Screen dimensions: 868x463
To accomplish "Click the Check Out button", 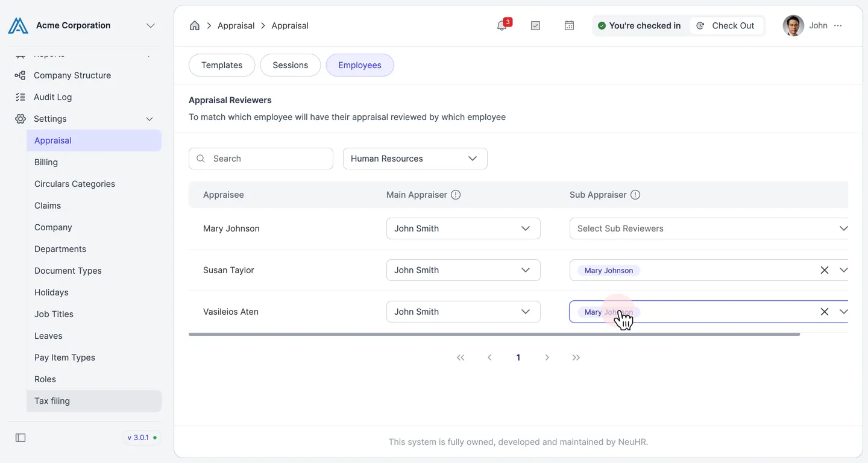I will tap(726, 25).
